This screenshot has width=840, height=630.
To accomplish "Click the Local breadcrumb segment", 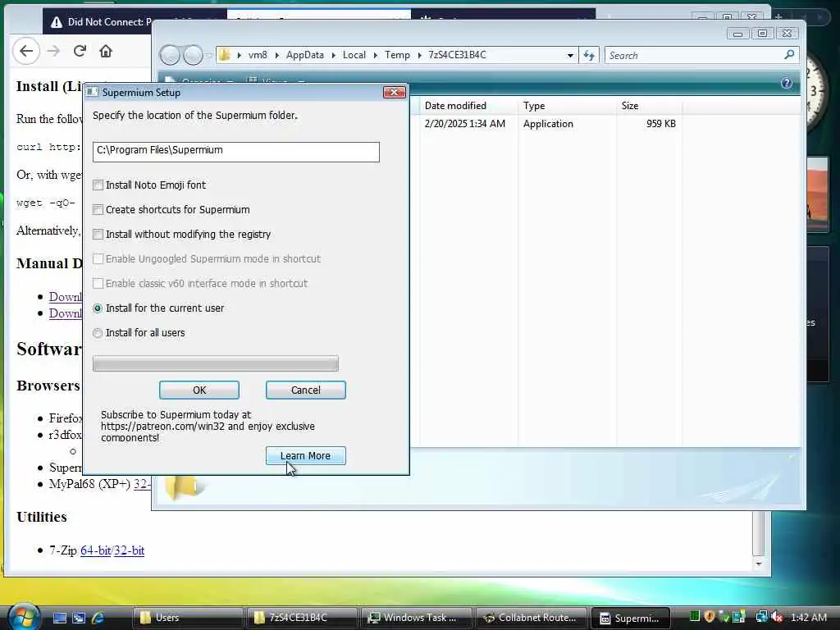I will tap(354, 55).
